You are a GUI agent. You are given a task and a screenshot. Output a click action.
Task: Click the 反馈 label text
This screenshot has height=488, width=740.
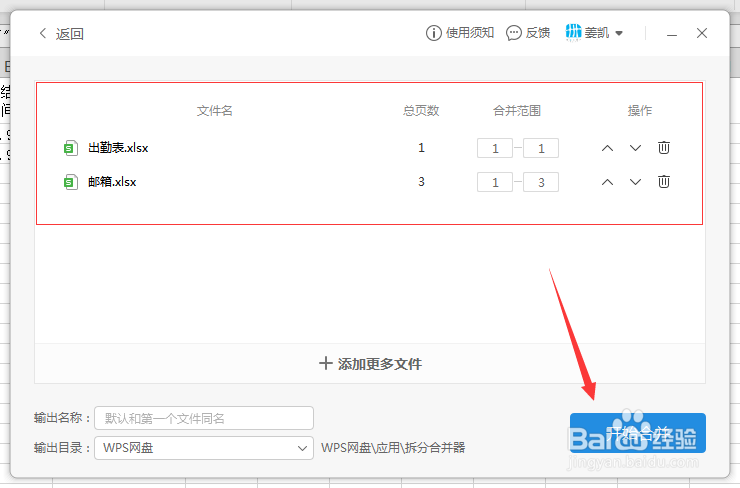[538, 33]
